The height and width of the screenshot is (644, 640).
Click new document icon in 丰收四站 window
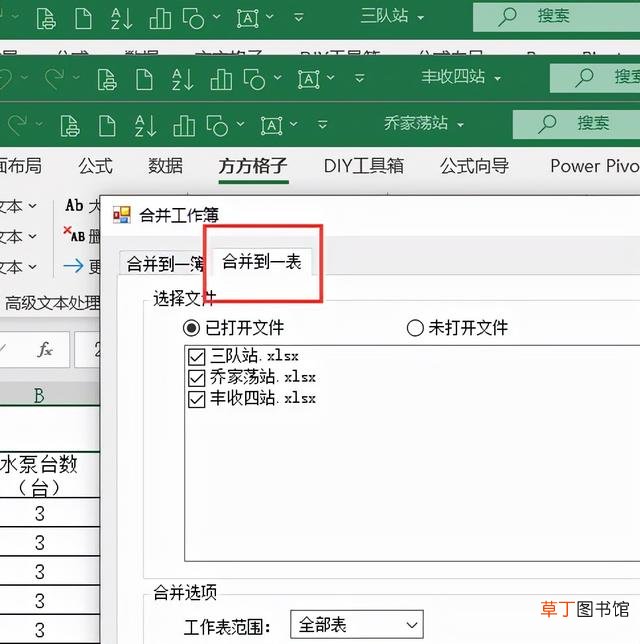pos(144,79)
